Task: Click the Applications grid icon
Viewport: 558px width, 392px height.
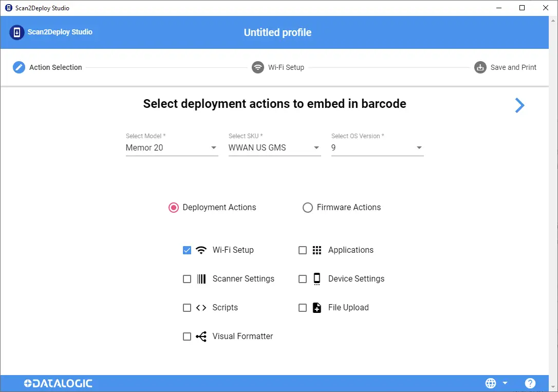Action: pos(317,250)
